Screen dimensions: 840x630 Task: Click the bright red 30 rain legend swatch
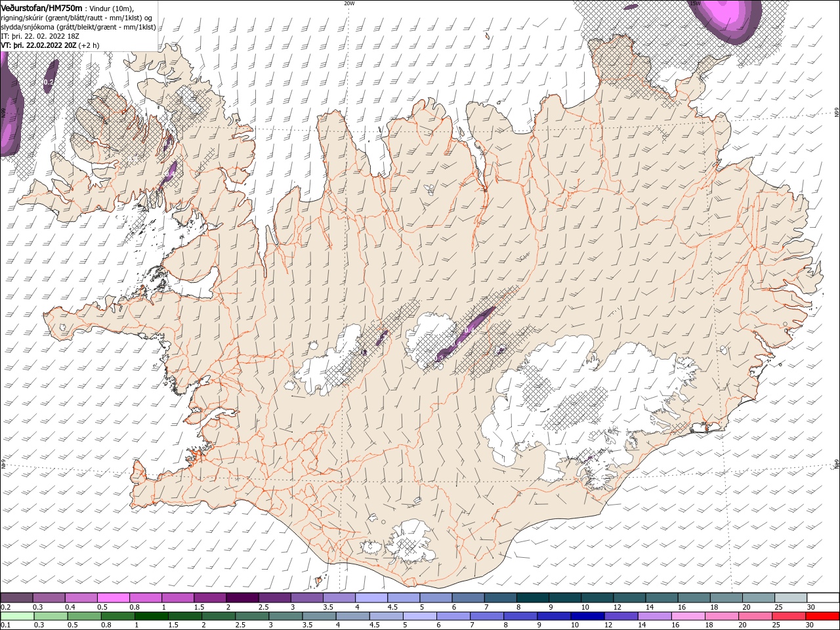coord(822,616)
